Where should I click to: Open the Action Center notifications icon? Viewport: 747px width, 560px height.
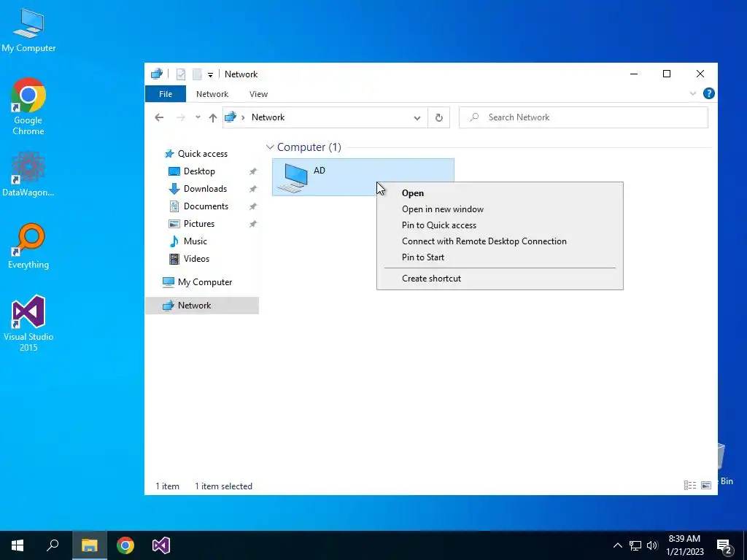point(724,545)
